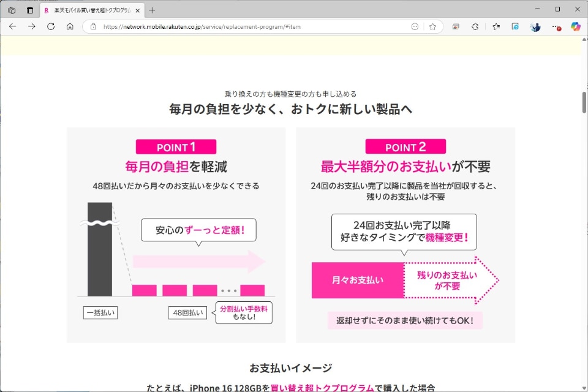The width and height of the screenshot is (588, 392).
Task: Open the tab actions menu icon
Action: 30,10
